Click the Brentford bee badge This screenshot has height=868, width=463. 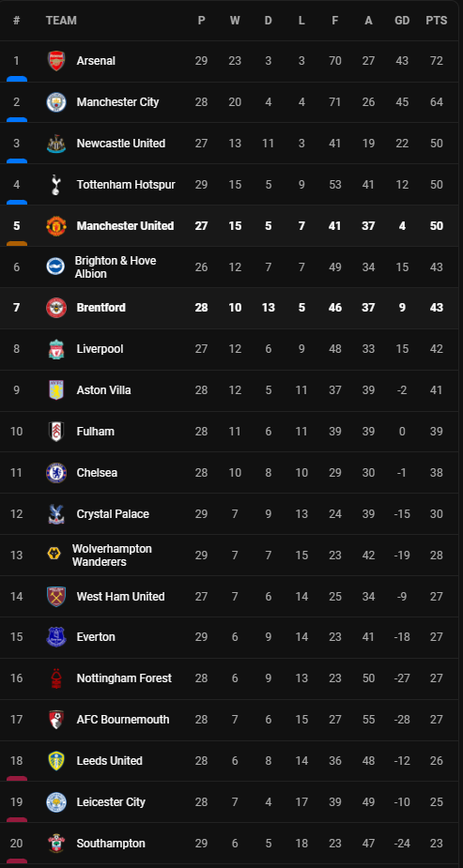[56, 308]
